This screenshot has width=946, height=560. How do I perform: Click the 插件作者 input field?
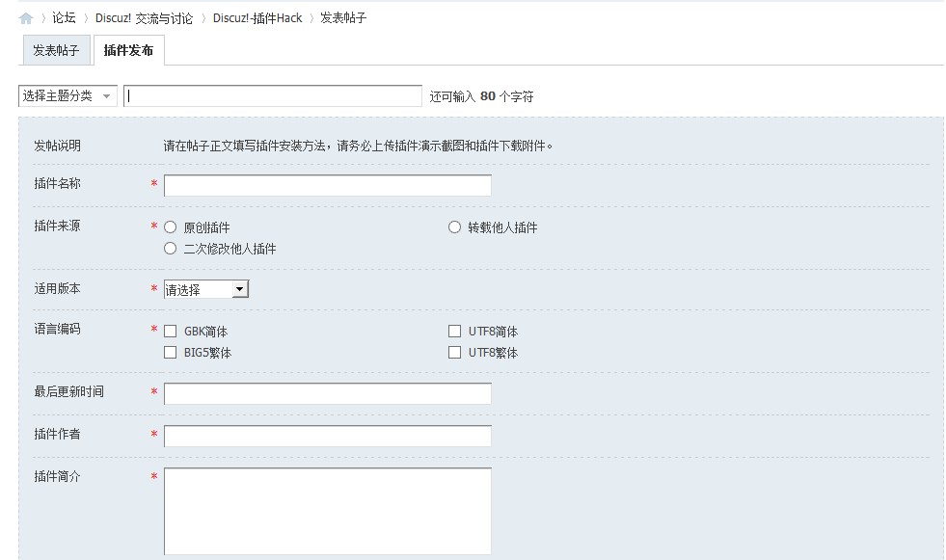point(326,435)
